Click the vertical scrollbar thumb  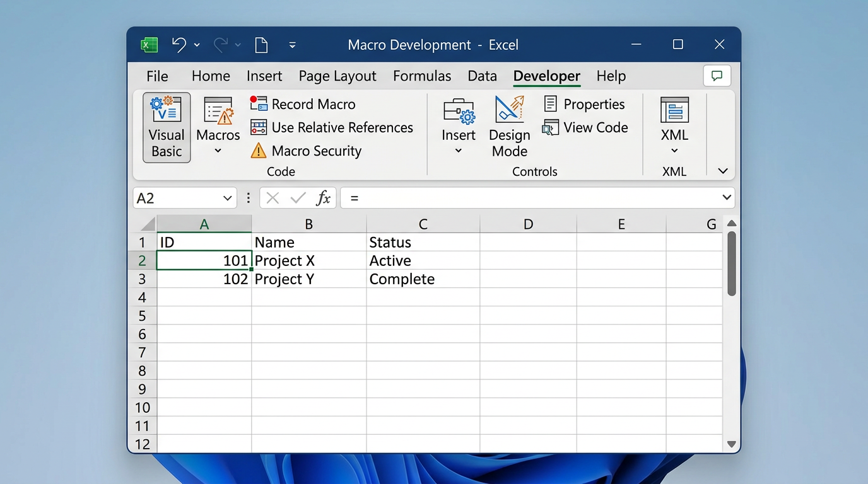point(731,263)
